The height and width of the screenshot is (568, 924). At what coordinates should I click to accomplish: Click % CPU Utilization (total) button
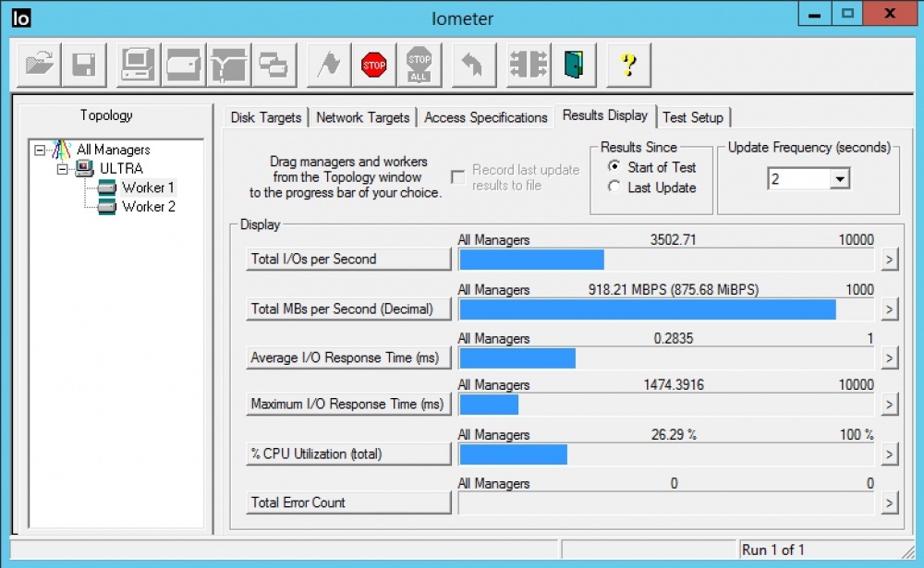348,454
